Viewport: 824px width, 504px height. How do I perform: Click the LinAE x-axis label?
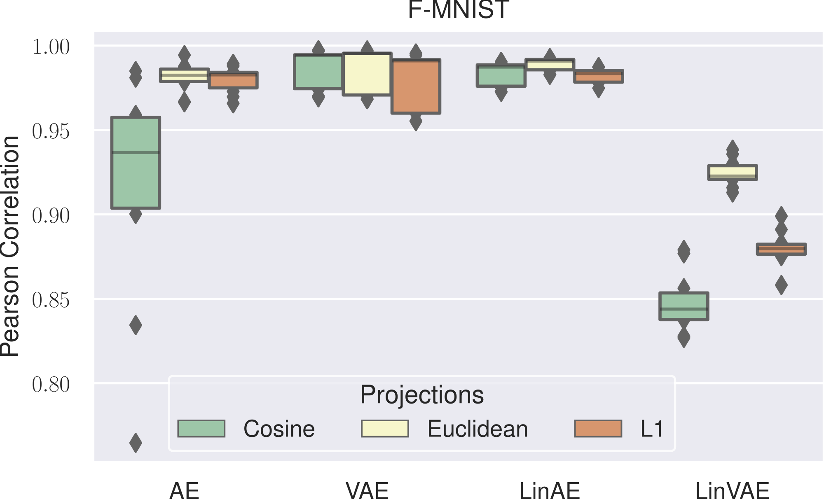click(550, 491)
